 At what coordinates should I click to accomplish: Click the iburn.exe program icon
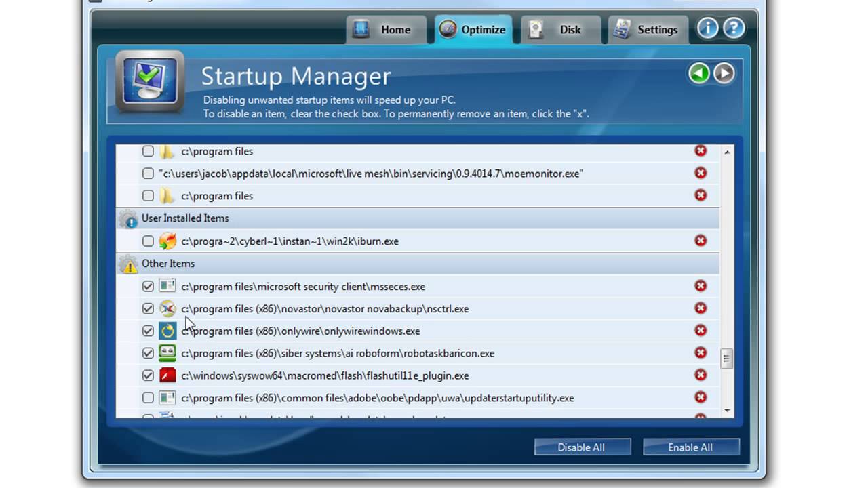click(x=167, y=241)
